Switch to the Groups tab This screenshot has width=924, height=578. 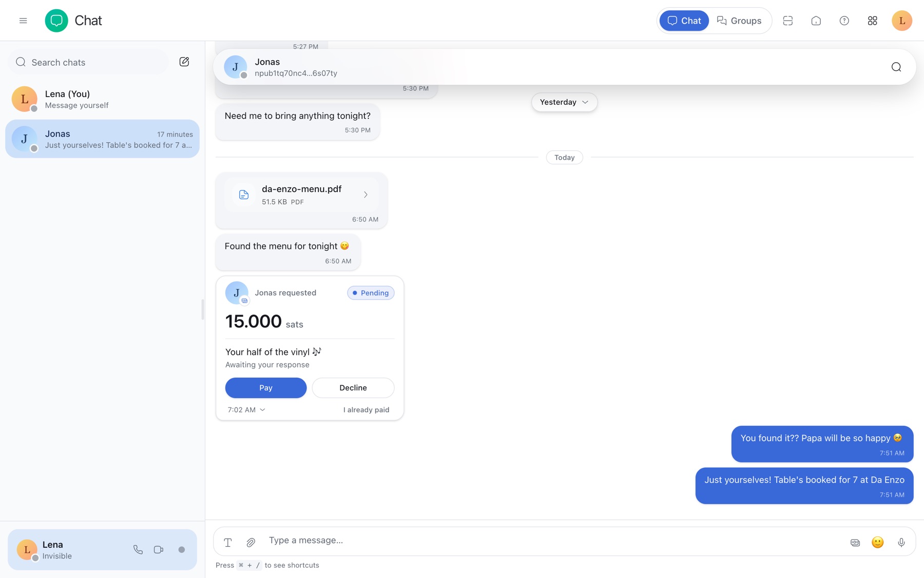[x=739, y=21]
